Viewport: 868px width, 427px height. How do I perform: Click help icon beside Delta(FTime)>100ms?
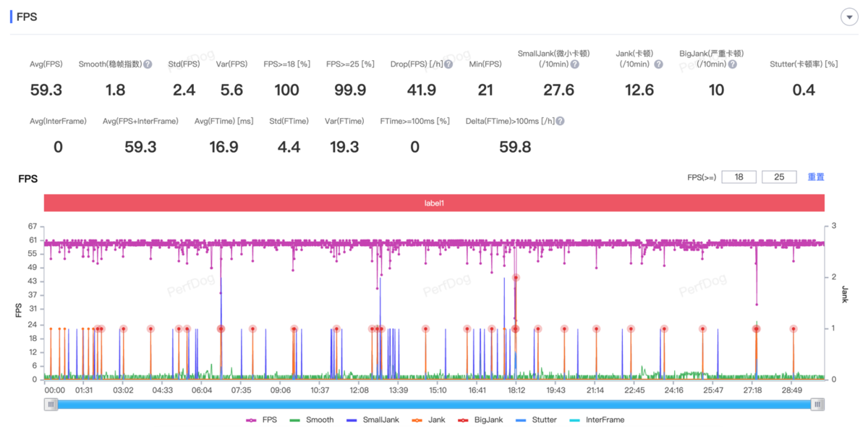[560, 122]
